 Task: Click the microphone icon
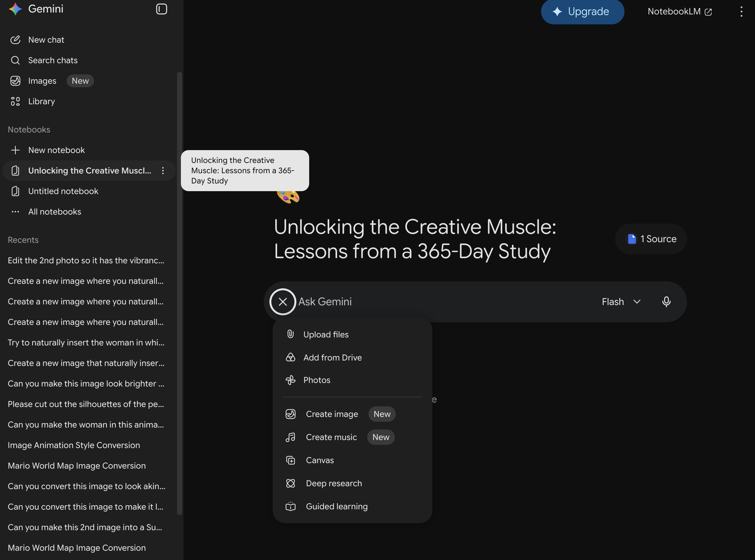(666, 302)
